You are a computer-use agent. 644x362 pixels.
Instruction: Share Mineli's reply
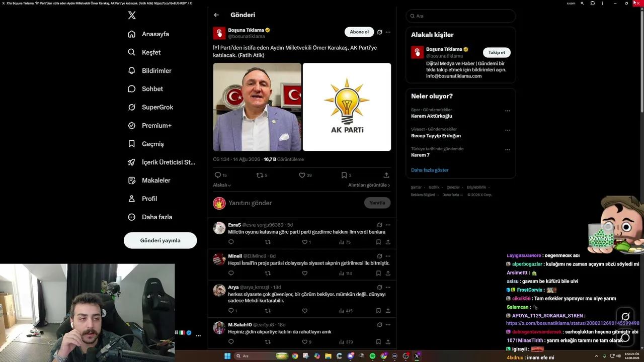pos(388,273)
